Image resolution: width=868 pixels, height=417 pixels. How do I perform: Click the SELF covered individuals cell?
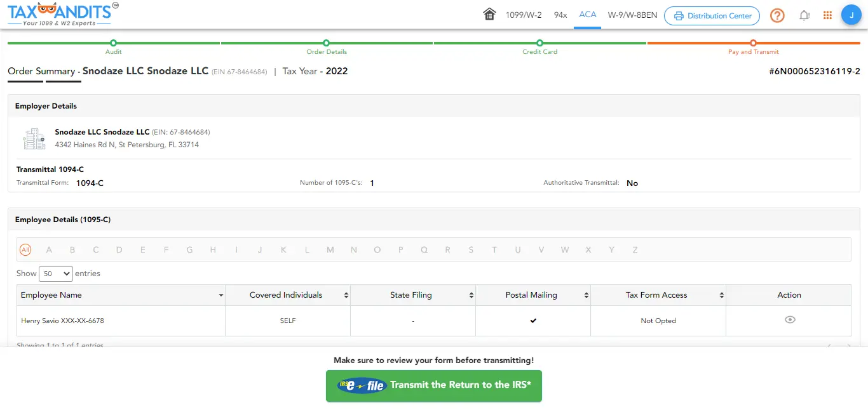click(288, 321)
